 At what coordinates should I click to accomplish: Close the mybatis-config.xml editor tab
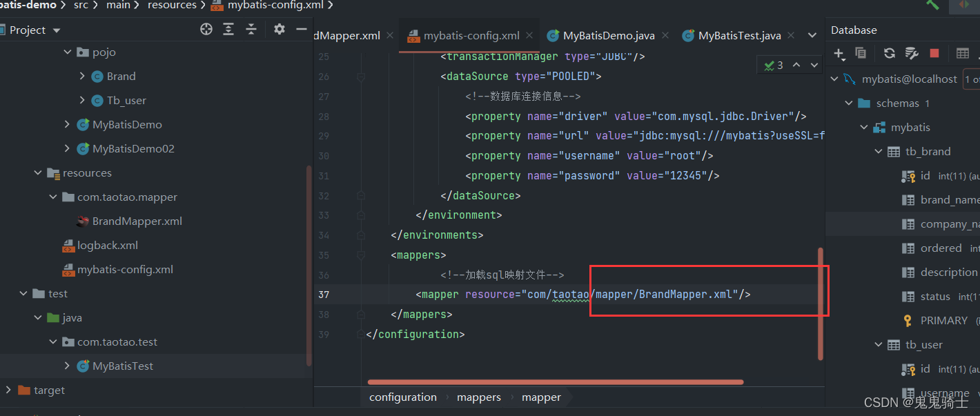529,35
